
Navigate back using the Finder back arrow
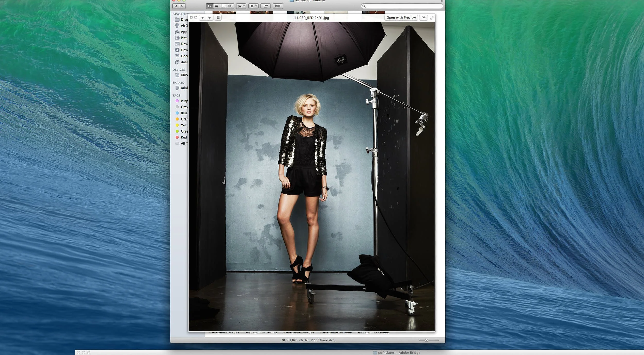coord(176,6)
